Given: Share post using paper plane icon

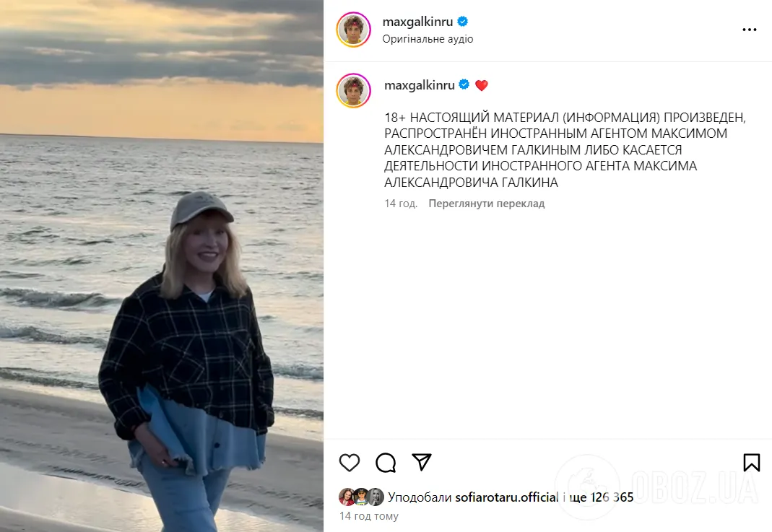Looking at the screenshot, I should point(422,462).
